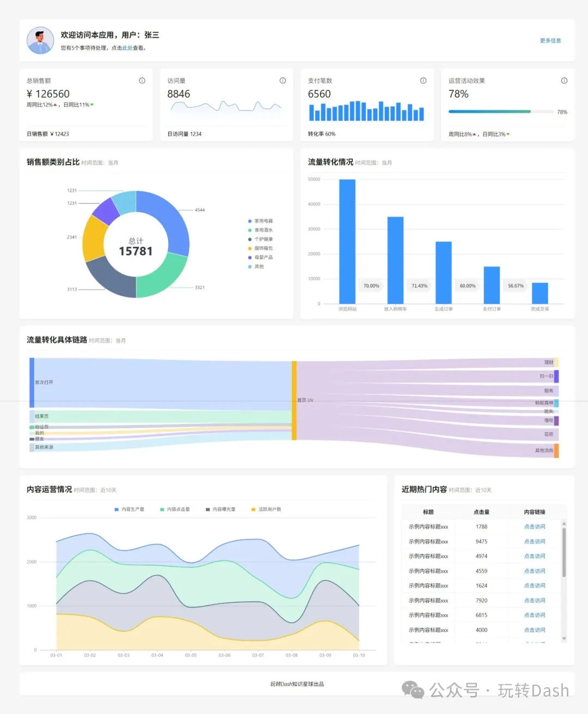The image size is (588, 714).
Task: Click the info icon on 访问量 card
Action: pyautogui.click(x=283, y=81)
